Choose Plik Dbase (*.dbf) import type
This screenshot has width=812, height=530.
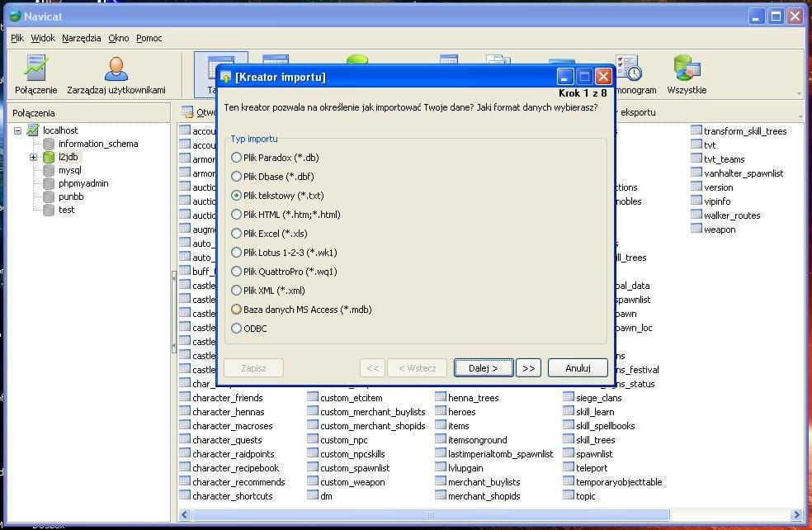coord(236,177)
